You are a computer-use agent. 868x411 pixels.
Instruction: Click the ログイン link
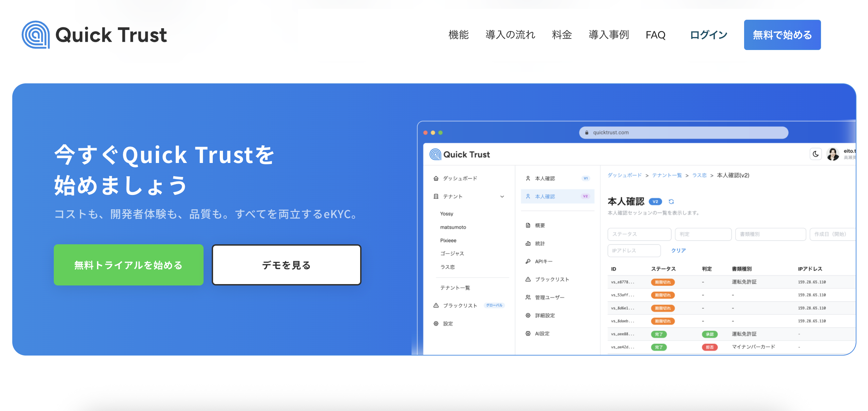(x=708, y=35)
